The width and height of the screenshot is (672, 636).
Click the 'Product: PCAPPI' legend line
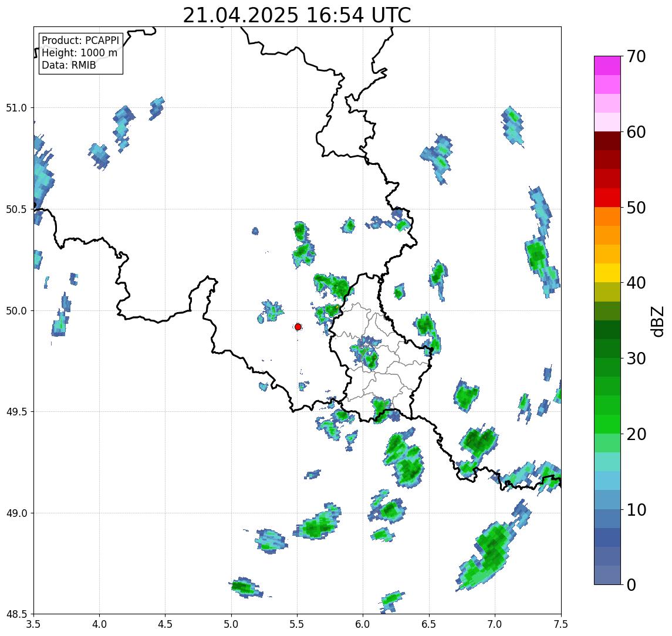80,40
